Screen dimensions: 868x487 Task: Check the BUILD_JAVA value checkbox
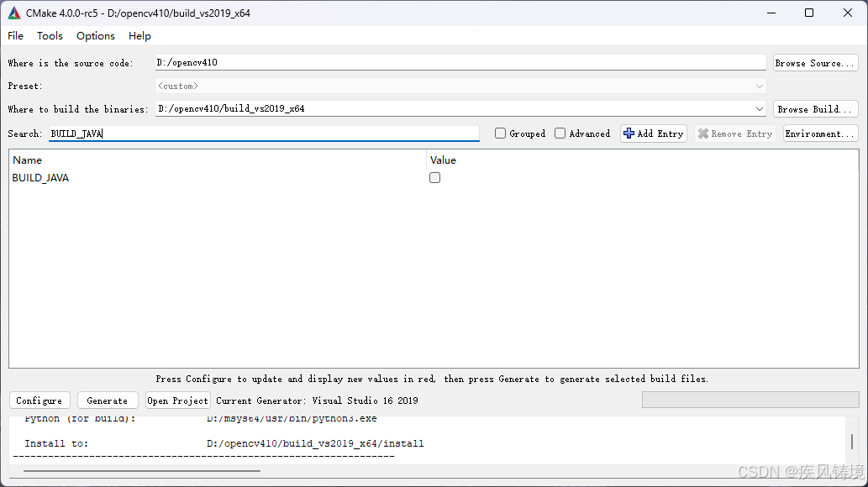click(x=435, y=178)
